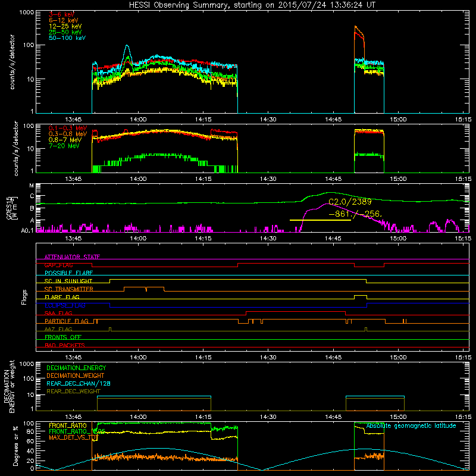Select the 50-100 keV legend label
476x476 pixels.
[x=67, y=38]
